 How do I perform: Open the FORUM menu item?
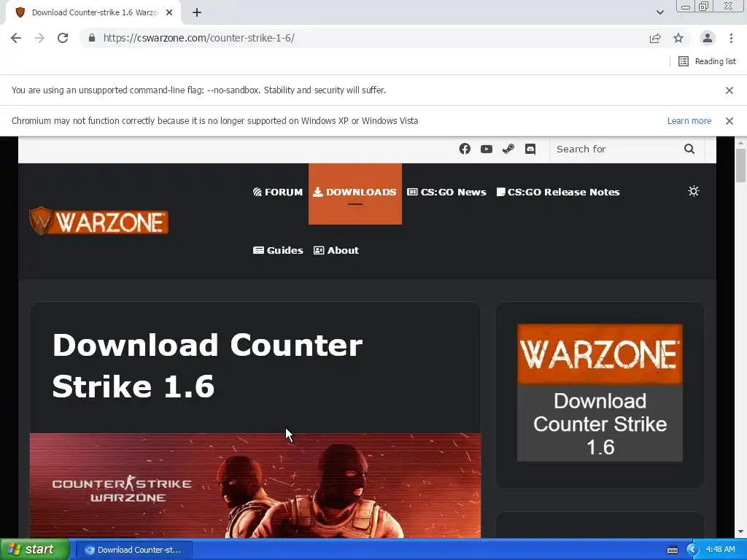tap(278, 192)
